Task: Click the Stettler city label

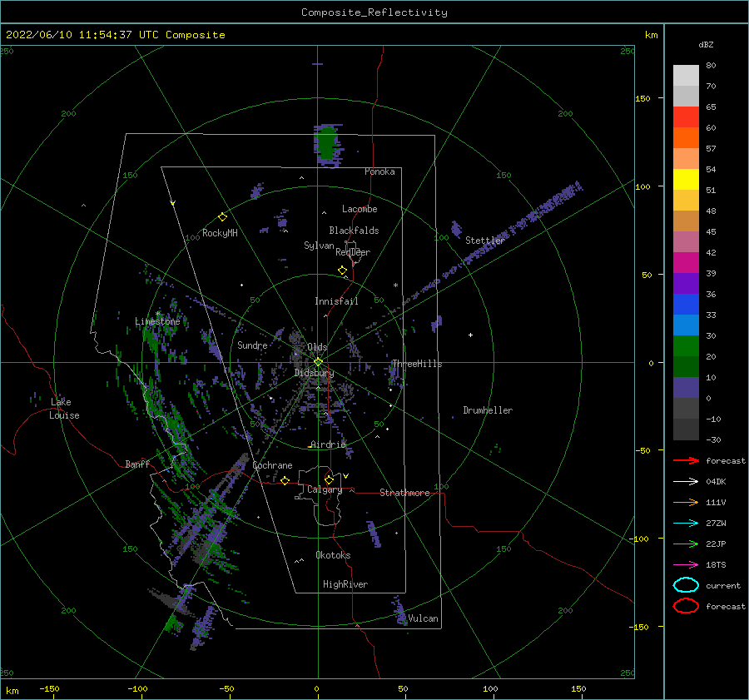Action: coord(485,241)
